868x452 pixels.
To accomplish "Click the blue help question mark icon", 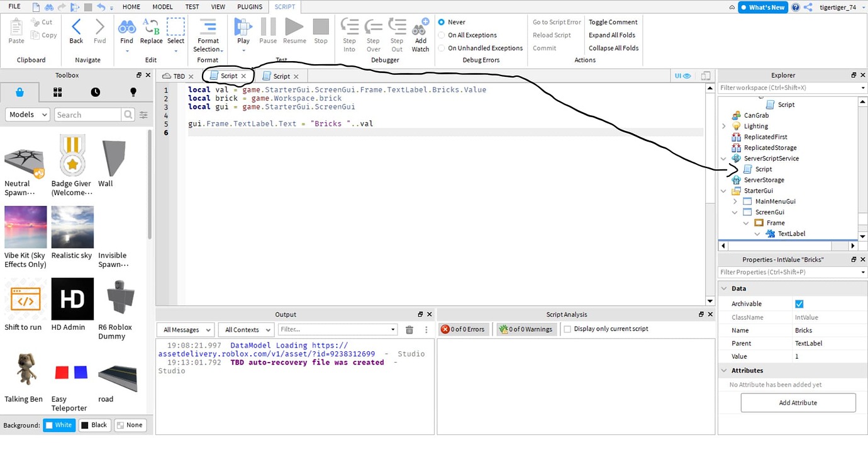I will click(796, 7).
